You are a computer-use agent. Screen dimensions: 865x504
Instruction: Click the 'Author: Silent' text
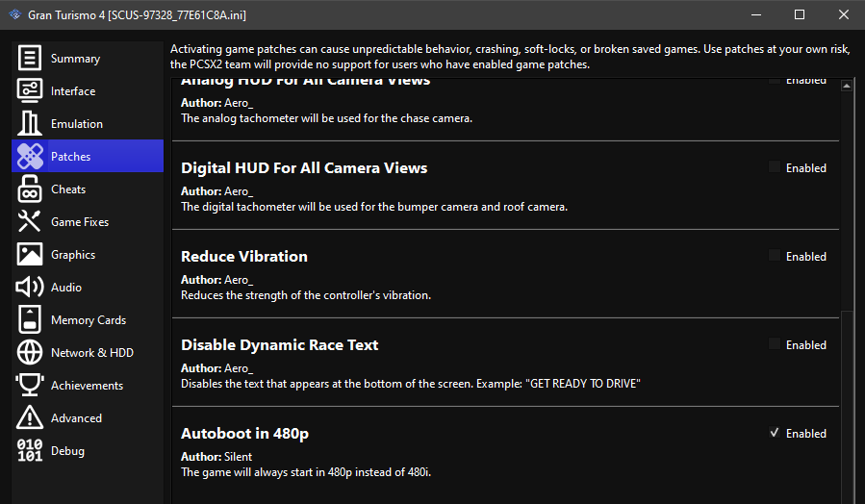216,457
